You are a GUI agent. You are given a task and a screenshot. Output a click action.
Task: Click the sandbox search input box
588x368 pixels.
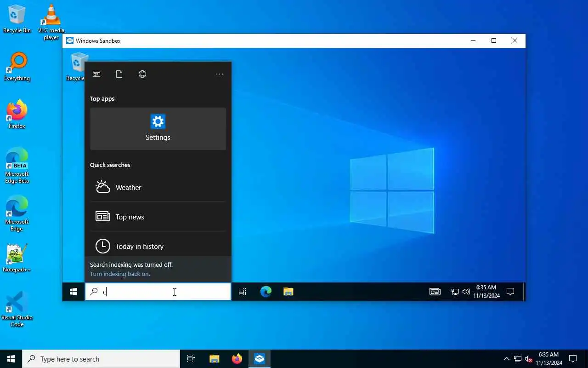158,292
